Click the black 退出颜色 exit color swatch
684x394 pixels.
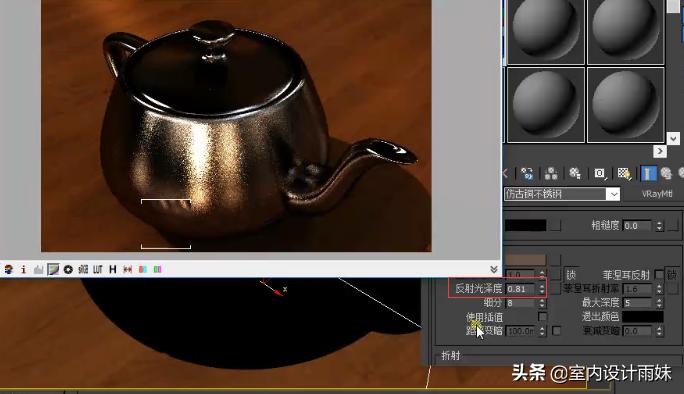(643, 316)
